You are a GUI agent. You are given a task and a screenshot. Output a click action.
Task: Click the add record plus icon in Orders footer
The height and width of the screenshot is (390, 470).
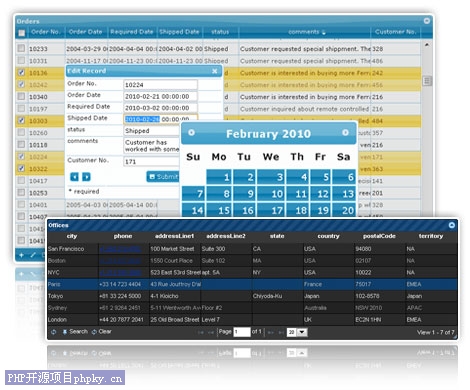[21, 255]
